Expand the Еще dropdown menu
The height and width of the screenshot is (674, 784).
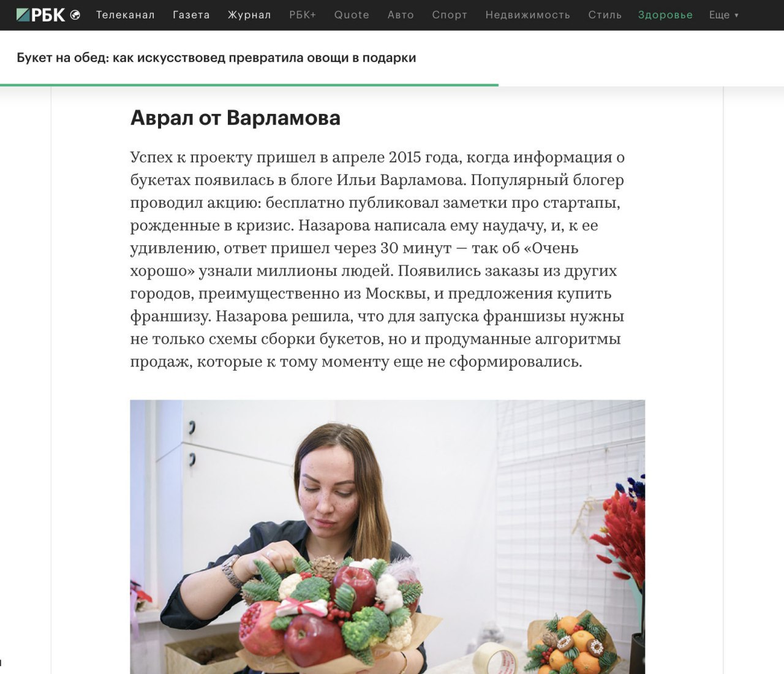(724, 15)
